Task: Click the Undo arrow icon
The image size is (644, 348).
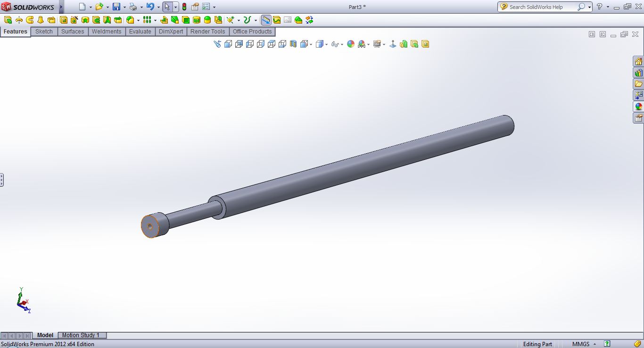Action: click(150, 7)
